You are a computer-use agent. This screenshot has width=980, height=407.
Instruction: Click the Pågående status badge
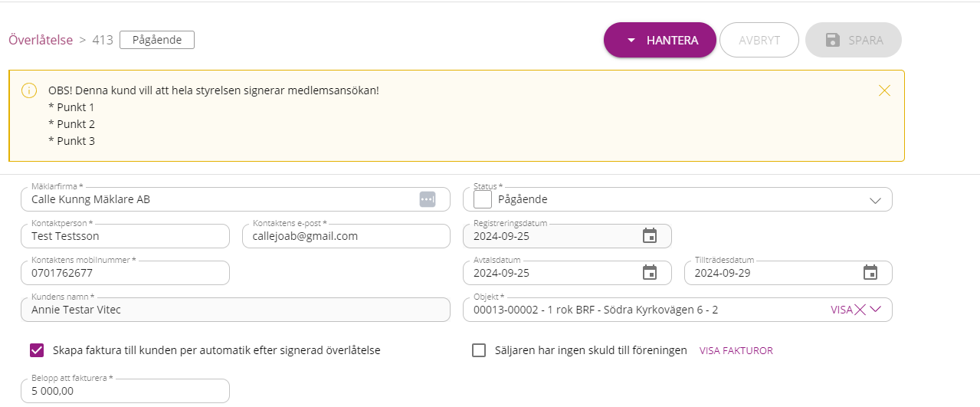pos(157,40)
